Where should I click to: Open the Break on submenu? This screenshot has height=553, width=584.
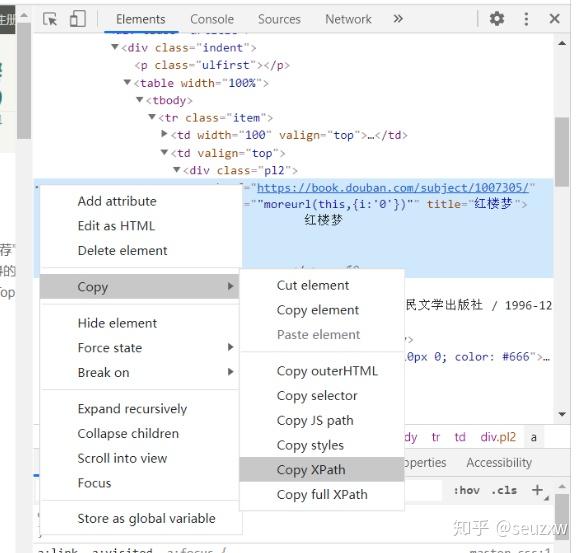click(x=139, y=372)
